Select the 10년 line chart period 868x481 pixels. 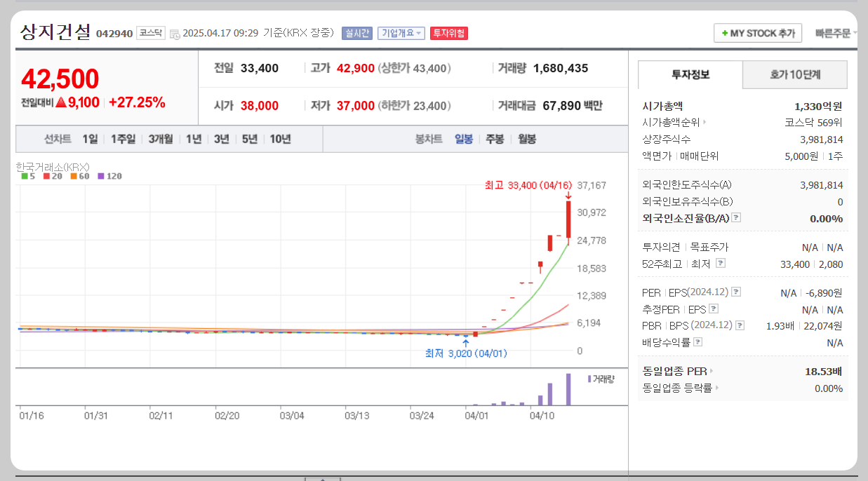point(280,139)
